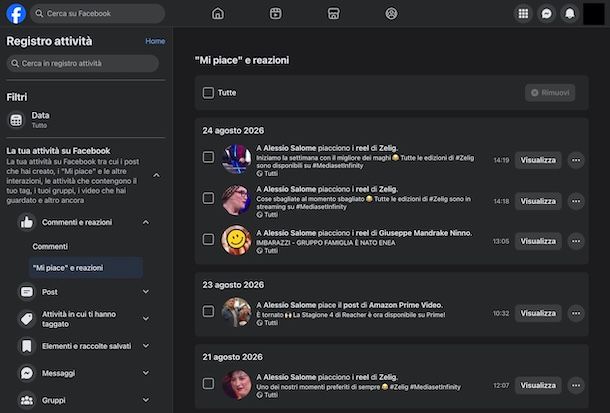The width and height of the screenshot is (610, 413).
Task: Open three-dot menu for the 14:19 Zelig entry
Action: (576, 160)
